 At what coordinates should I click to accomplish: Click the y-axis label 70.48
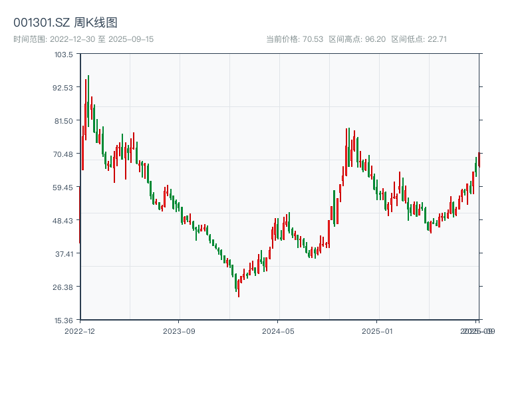[x=63, y=154]
